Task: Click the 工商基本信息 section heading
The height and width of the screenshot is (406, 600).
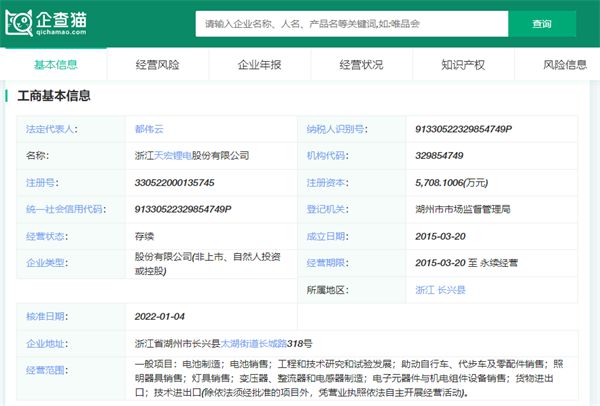Action: [x=55, y=97]
